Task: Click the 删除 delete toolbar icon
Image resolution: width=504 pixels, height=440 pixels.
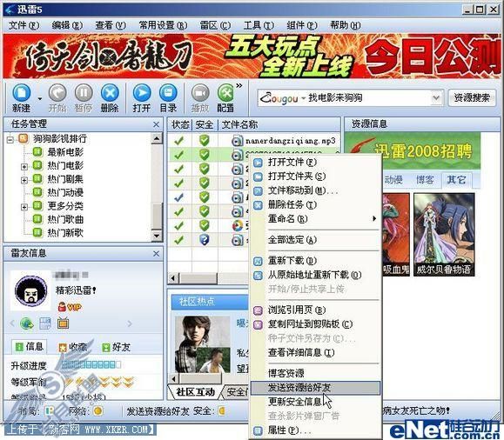Action: tap(110, 93)
